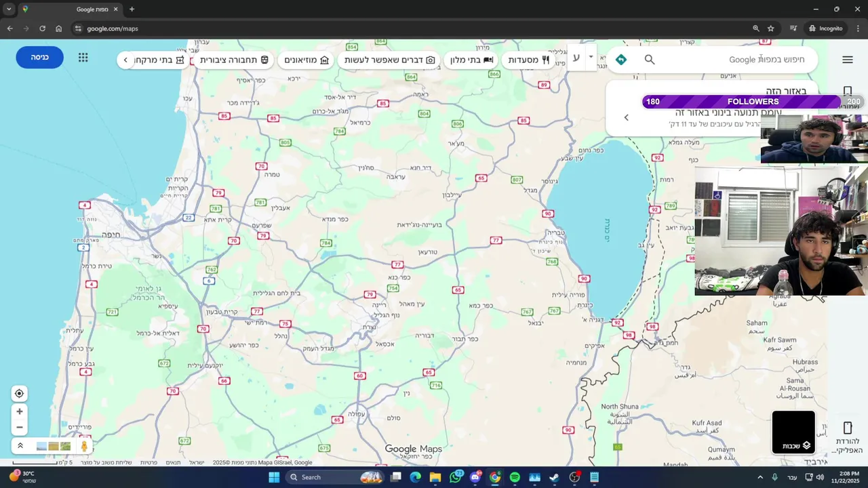Select Public transit (תחבורה ציבורית) chip
Image resolution: width=868 pixels, height=488 pixels.
(x=234, y=60)
